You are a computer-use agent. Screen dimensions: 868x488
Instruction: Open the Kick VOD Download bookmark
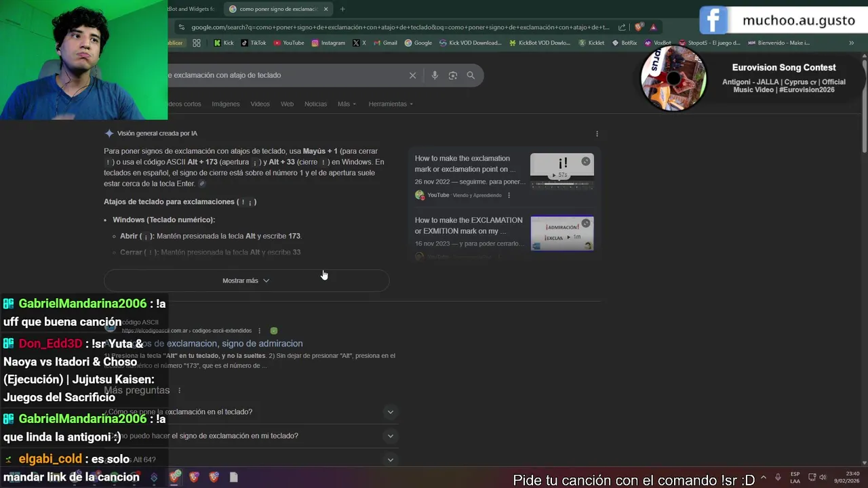[x=470, y=43]
